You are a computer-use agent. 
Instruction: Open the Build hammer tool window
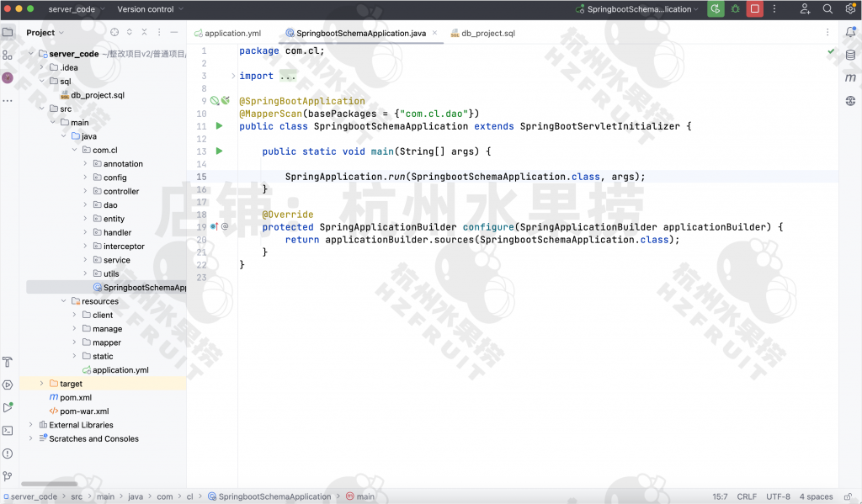8,362
